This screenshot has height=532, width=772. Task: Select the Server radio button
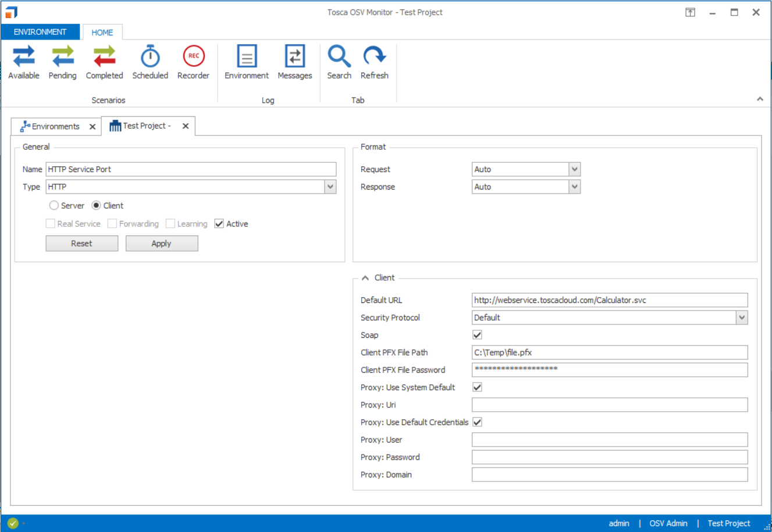point(54,205)
